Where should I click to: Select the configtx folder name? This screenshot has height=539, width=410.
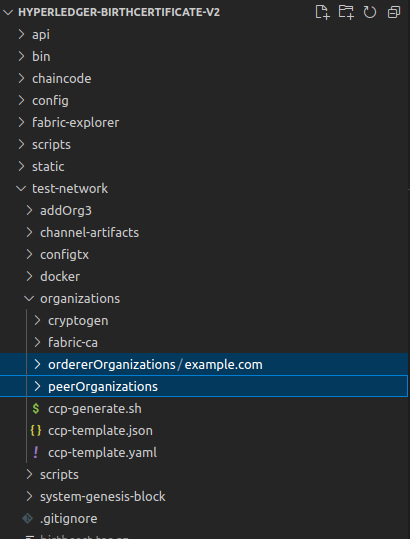click(x=65, y=255)
